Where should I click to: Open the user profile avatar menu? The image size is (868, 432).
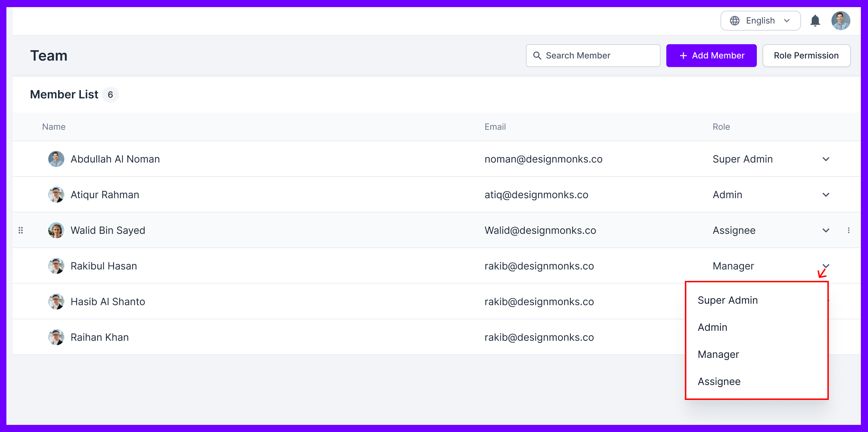pyautogui.click(x=841, y=21)
